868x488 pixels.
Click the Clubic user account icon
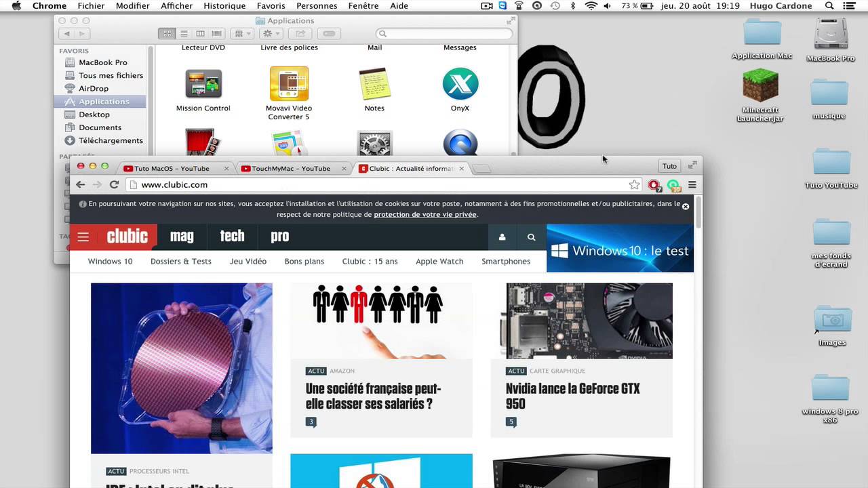pyautogui.click(x=502, y=237)
